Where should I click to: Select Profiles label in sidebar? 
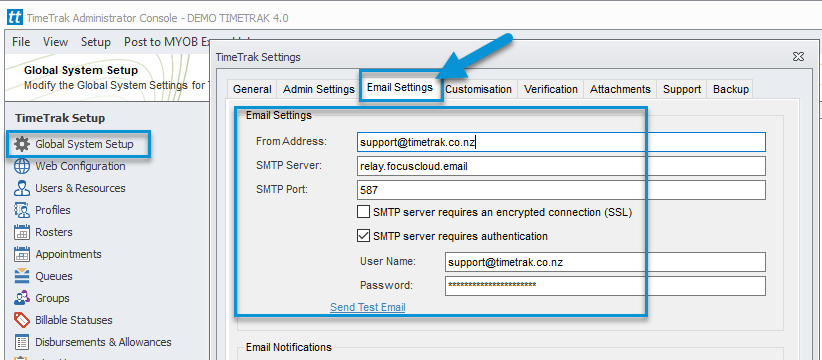pos(52,210)
